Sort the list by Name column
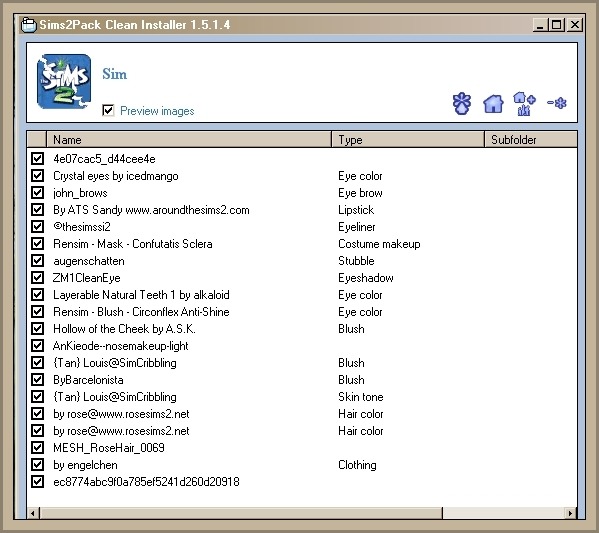 pyautogui.click(x=189, y=140)
